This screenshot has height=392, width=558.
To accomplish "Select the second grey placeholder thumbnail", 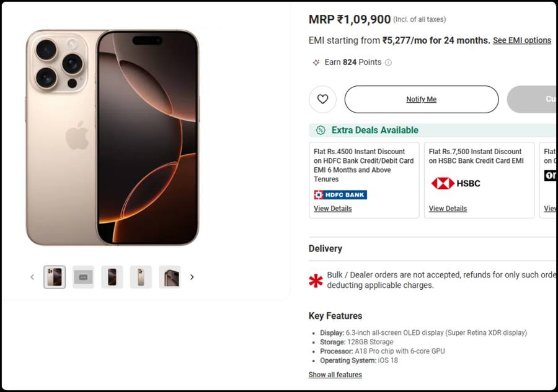I will (83, 277).
